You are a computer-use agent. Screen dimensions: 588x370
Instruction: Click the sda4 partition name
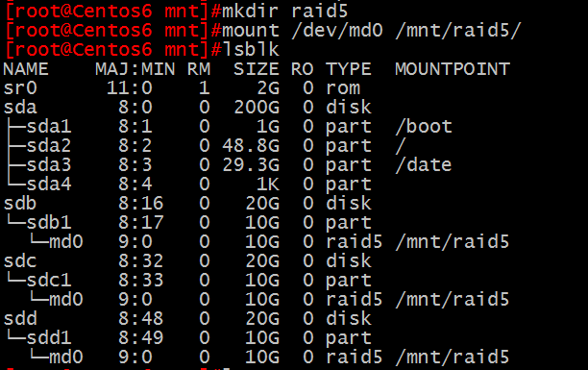pos(49,184)
